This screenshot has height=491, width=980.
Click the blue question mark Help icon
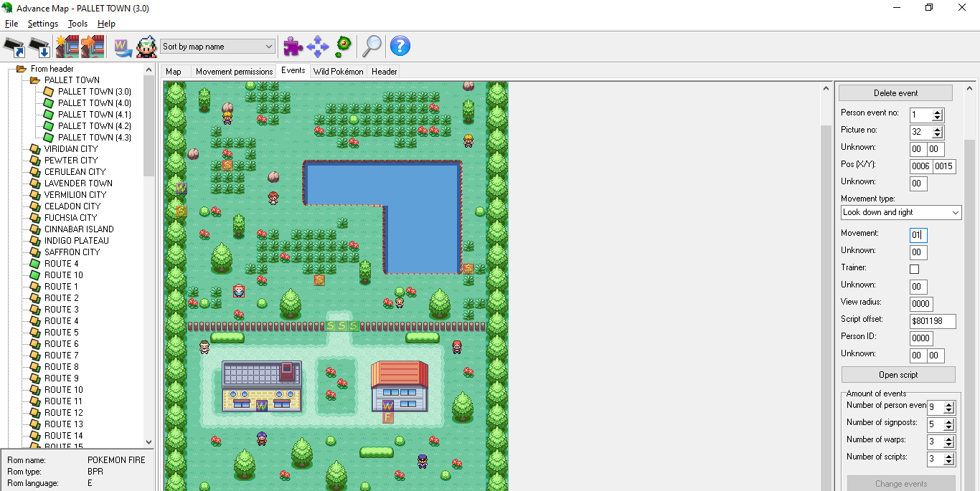[x=400, y=46]
